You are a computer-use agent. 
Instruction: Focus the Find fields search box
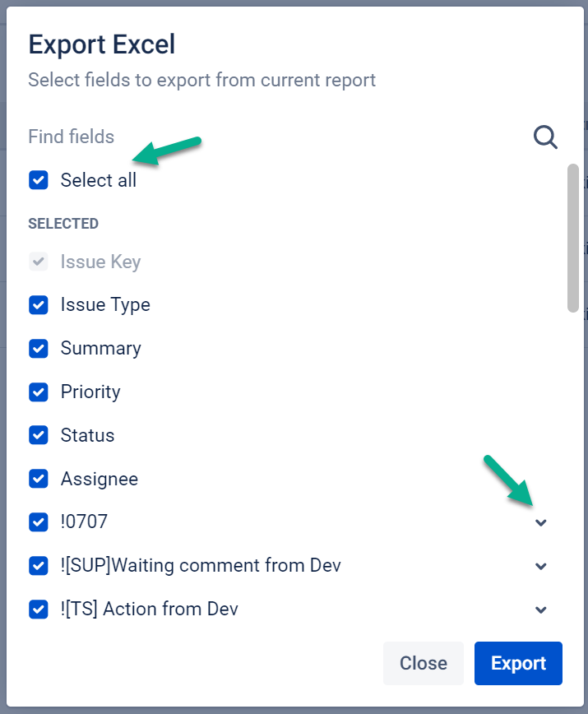point(271,137)
